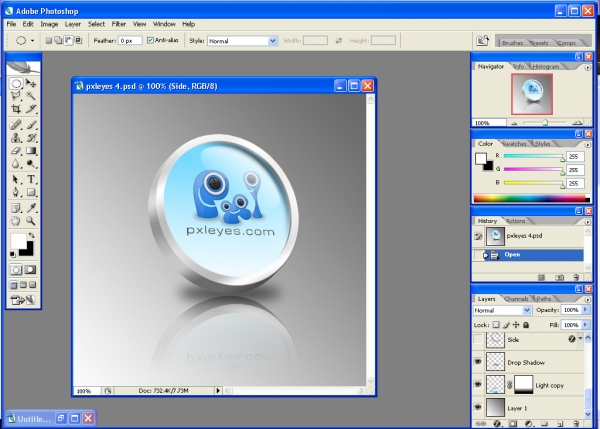This screenshot has height=429, width=600.
Task: Switch to Standard editing mode
Action: click(16, 270)
